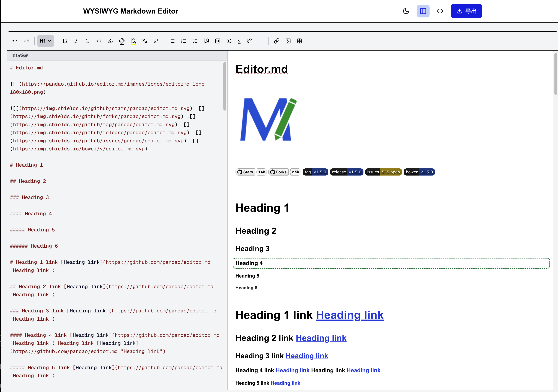Image resolution: width=558 pixels, height=392 pixels.
Task: Click the Editor.md logo image in preview
Action: (x=268, y=119)
